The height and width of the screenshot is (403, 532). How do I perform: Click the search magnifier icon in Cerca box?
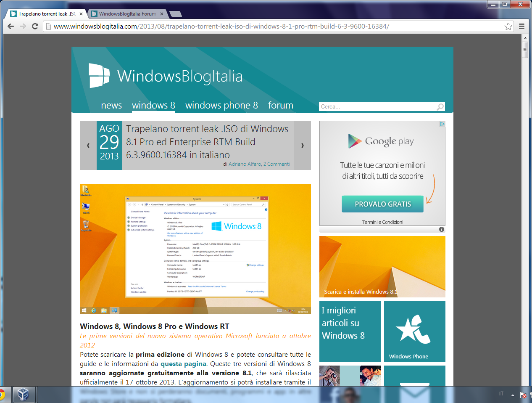(x=440, y=106)
